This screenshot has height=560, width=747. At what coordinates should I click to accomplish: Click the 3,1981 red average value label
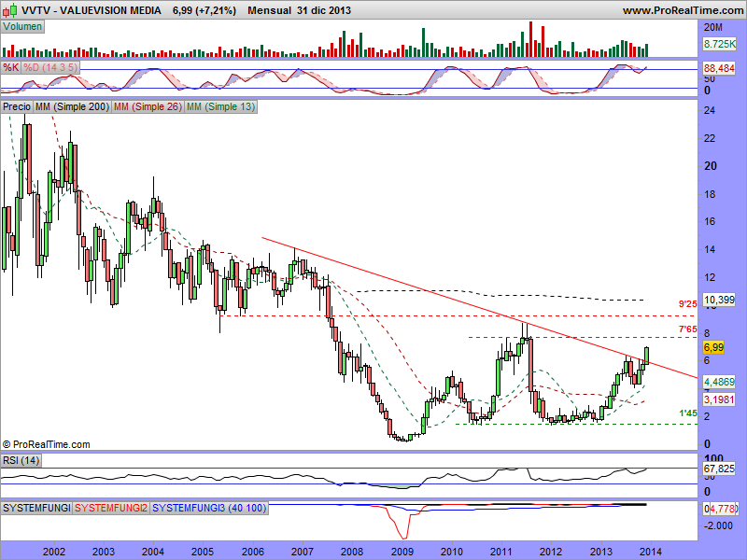(x=719, y=399)
